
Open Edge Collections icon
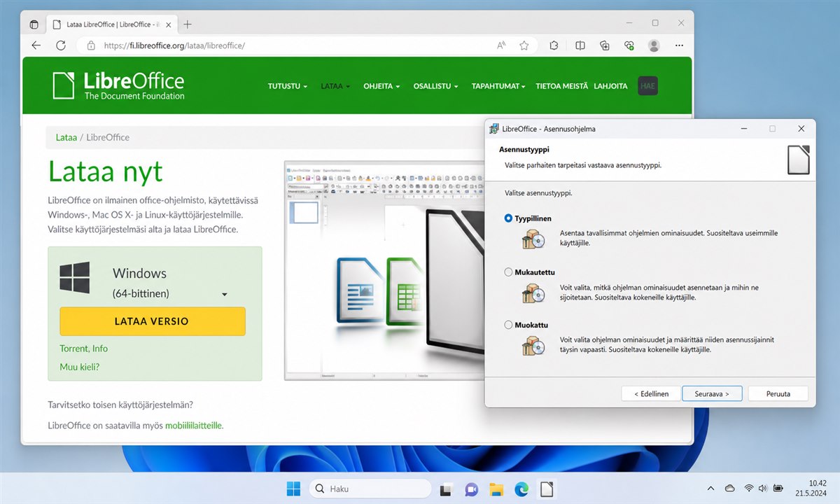(x=605, y=45)
